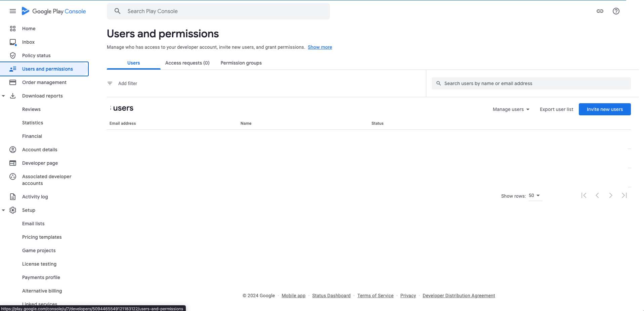Screen dimensions: 644x311
Task: Open the Manage users dropdown
Action: [x=511, y=109]
